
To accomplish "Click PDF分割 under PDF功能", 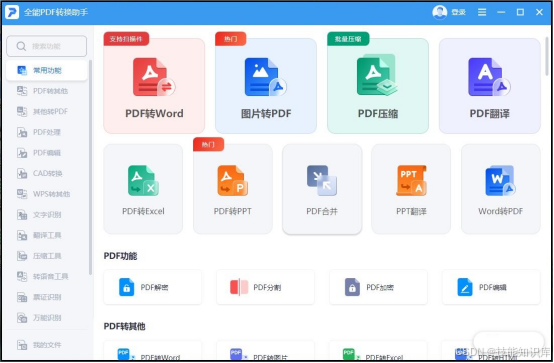I will tap(265, 287).
